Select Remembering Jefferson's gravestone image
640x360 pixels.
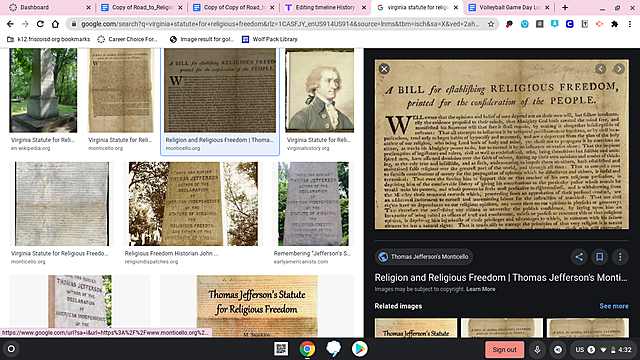click(313, 204)
